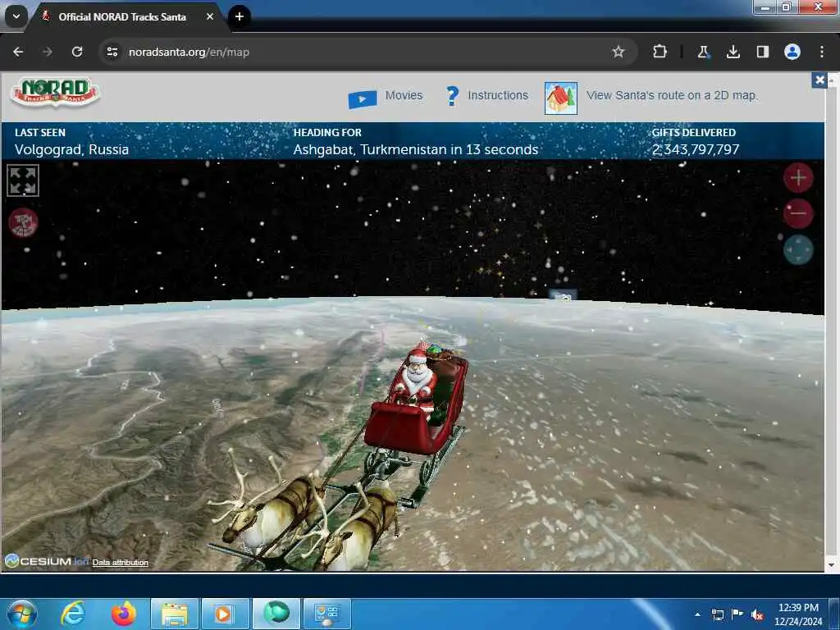
Task: Open the Extensions puzzle icon
Action: [x=660, y=52]
